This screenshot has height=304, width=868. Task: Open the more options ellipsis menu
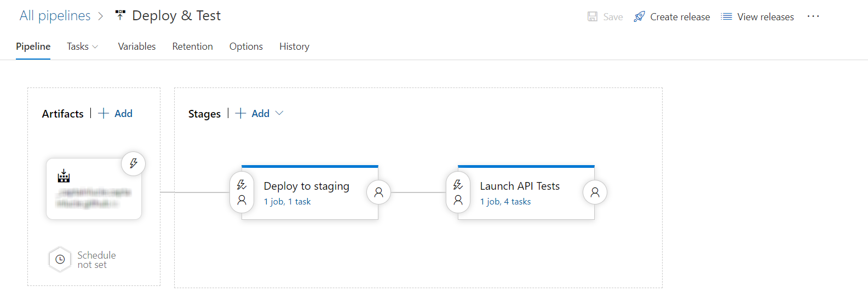(x=813, y=16)
